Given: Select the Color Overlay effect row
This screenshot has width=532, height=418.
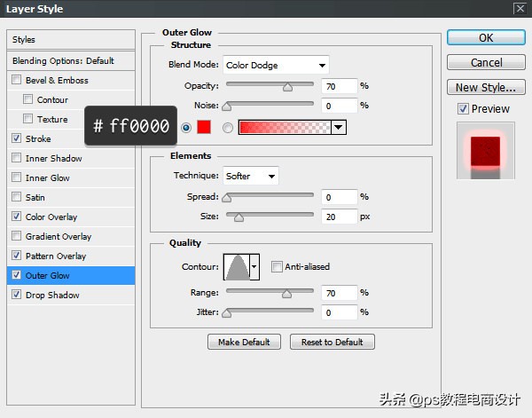Looking at the screenshot, I should point(71,217).
